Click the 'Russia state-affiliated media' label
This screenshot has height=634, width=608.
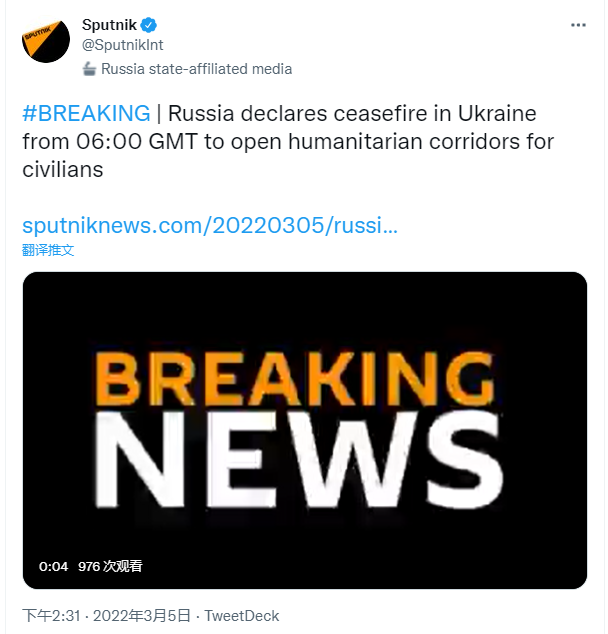(197, 69)
